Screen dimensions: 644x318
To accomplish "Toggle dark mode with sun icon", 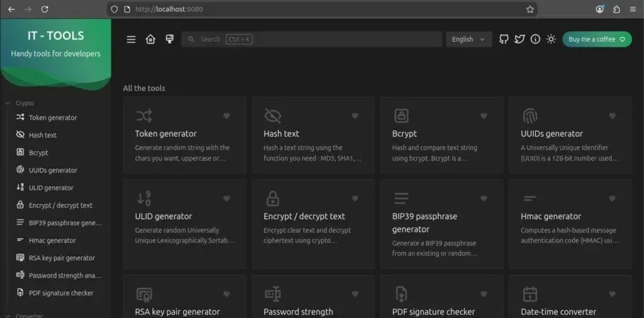I will click(x=551, y=39).
